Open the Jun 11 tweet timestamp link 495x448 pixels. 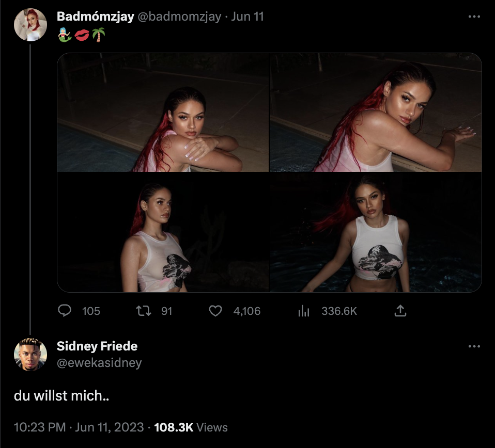point(247,17)
